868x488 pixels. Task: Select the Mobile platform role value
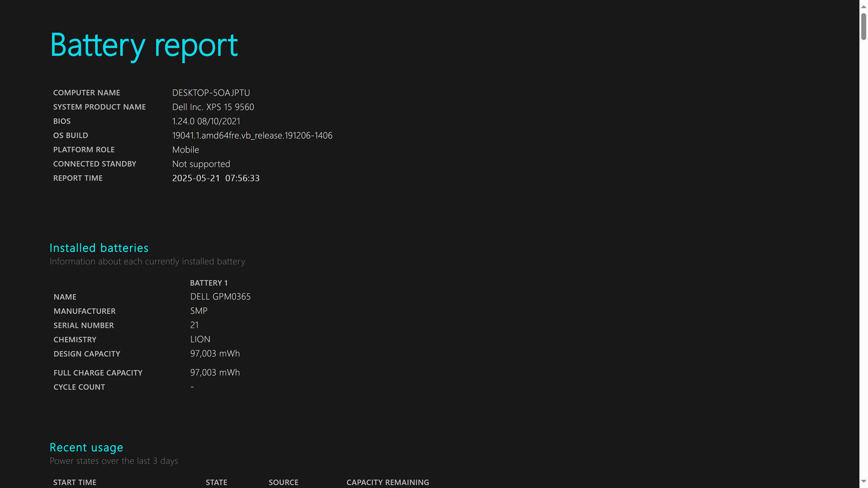coord(186,150)
